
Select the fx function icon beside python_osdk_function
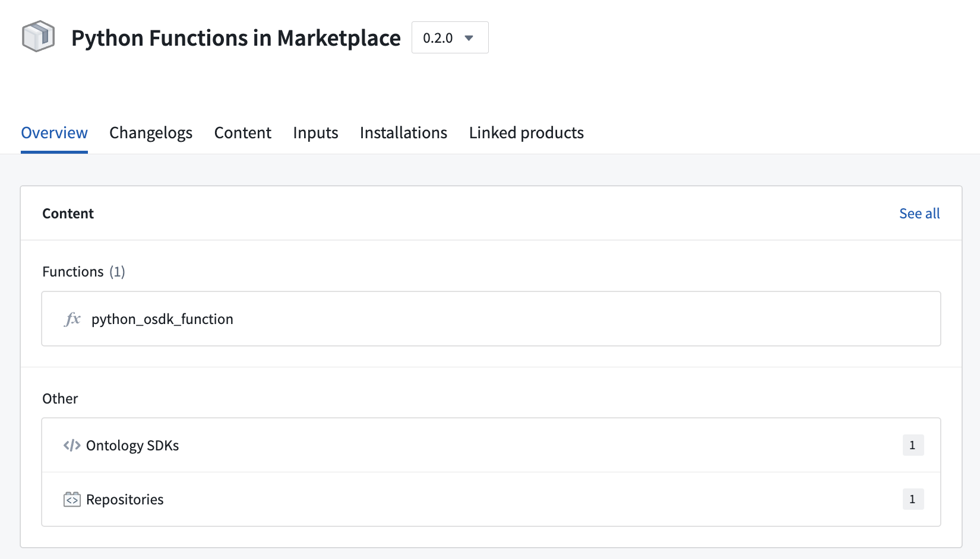pyautogui.click(x=72, y=319)
